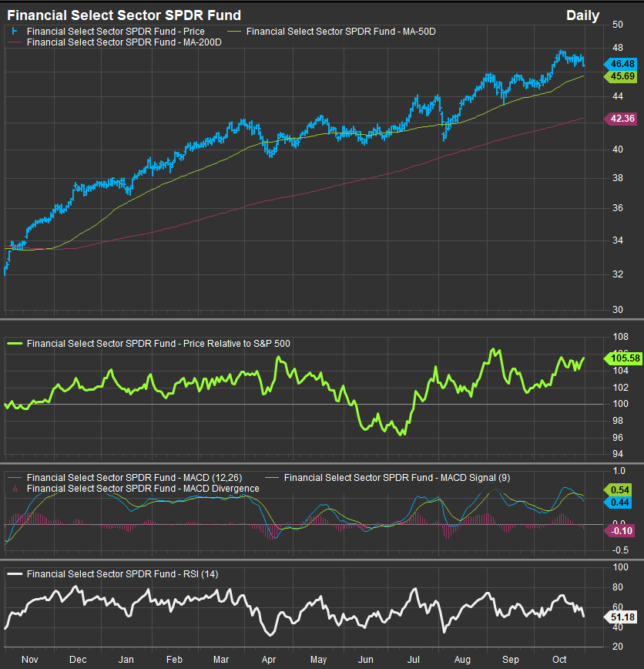Click the Sep month label
This screenshot has height=669, width=644.
tap(511, 660)
